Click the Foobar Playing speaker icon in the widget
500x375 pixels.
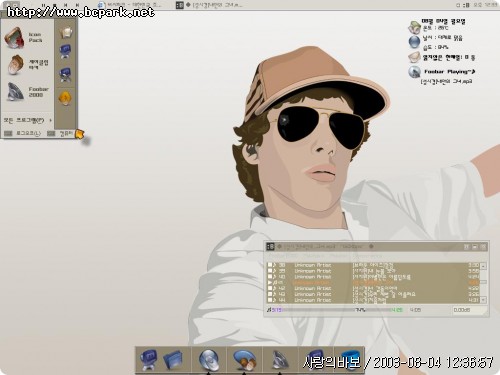pyautogui.click(x=414, y=72)
